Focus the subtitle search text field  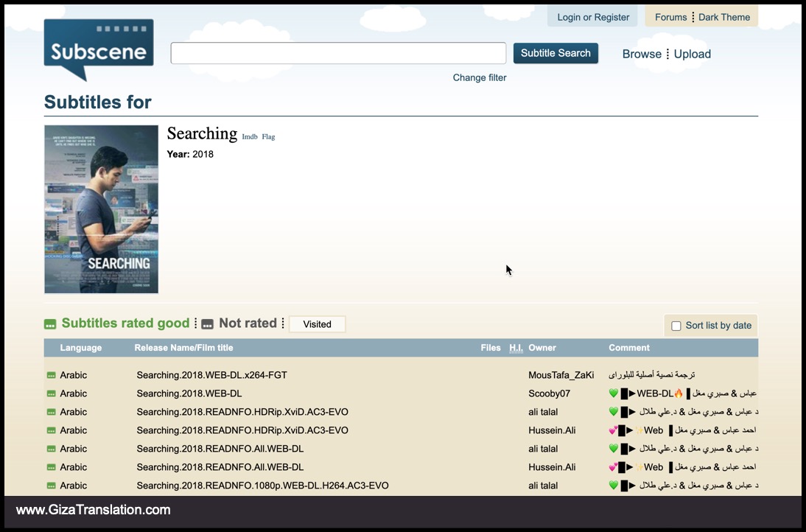click(338, 53)
